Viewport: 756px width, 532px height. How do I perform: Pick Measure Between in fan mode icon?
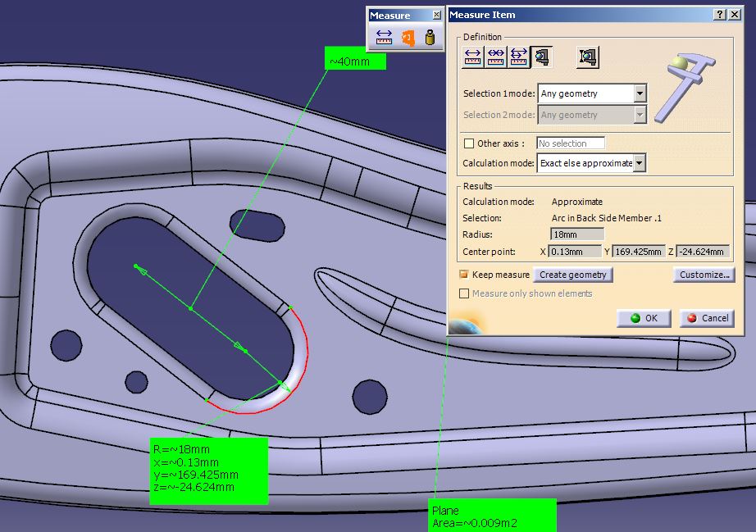(x=519, y=57)
